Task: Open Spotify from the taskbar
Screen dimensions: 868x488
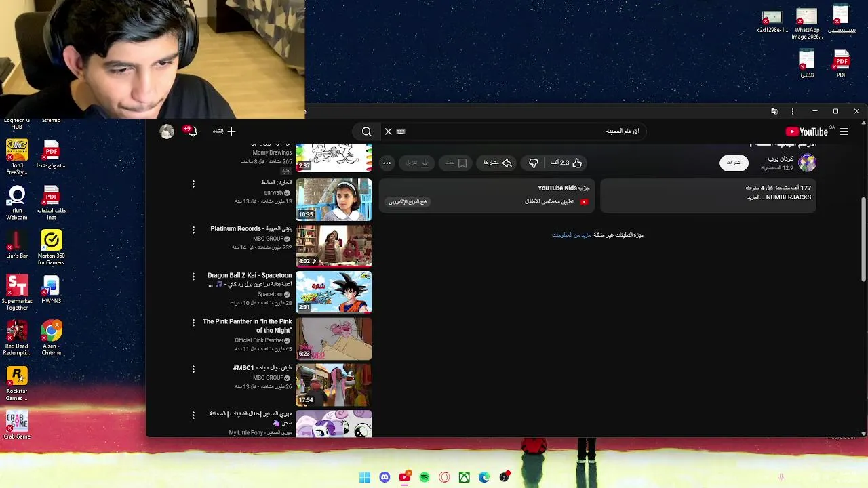Action: coord(425,477)
